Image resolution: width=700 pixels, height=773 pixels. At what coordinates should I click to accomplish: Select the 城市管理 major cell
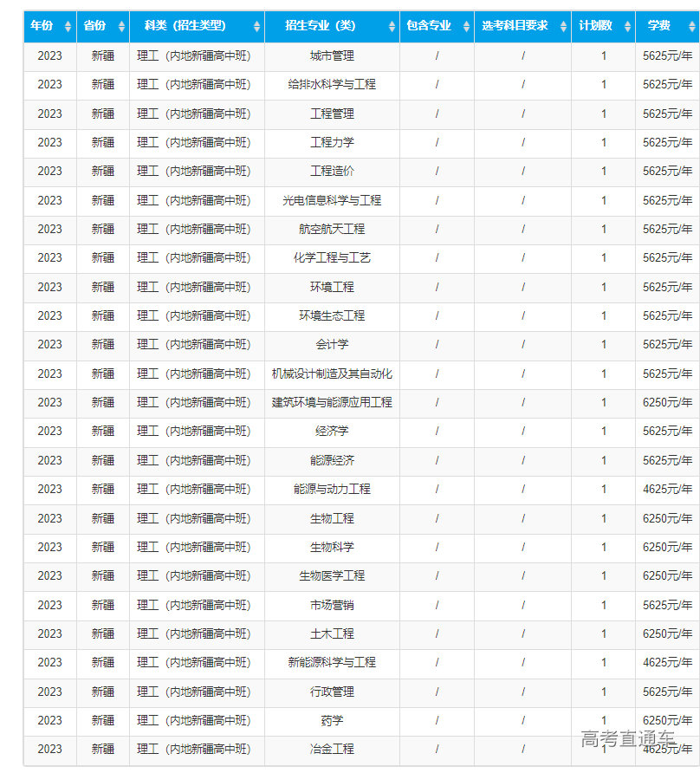tap(332, 55)
